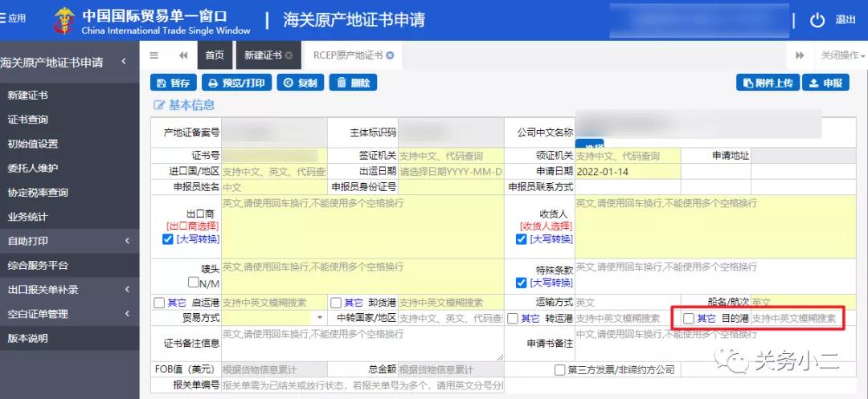Toggle 出口商 大写转换 checkbox
Screen dimensions: 868x399
(168, 239)
